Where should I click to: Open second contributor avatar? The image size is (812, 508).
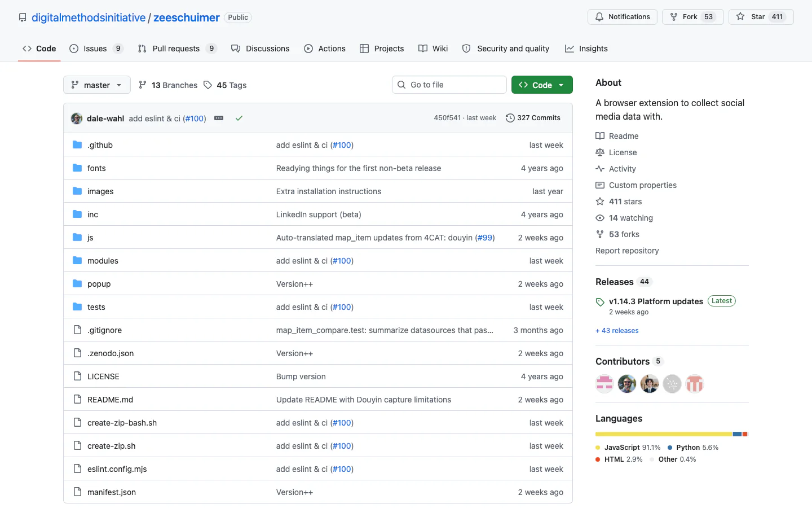coord(627,384)
